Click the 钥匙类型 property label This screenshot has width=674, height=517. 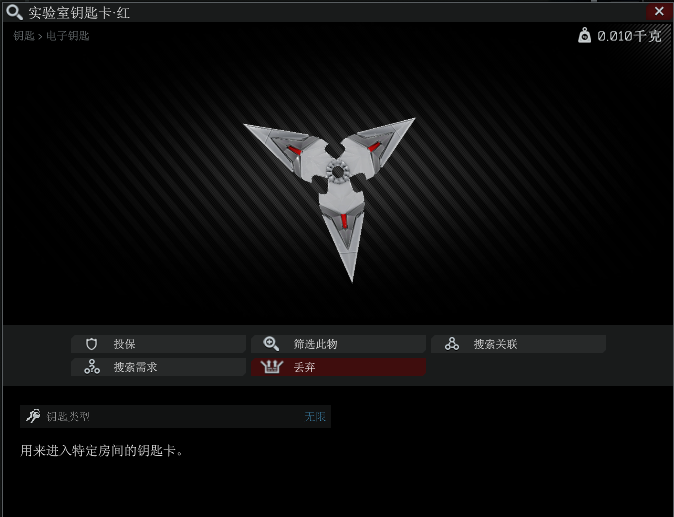pyautogui.click(x=68, y=416)
